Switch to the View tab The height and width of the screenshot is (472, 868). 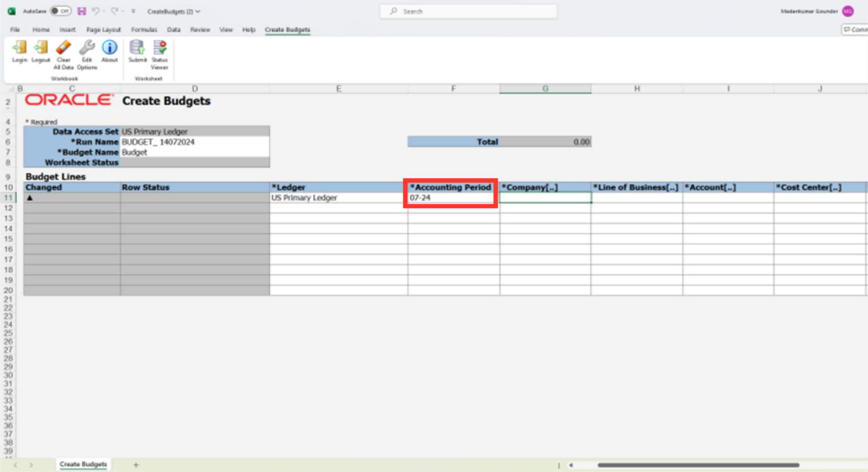[226, 30]
